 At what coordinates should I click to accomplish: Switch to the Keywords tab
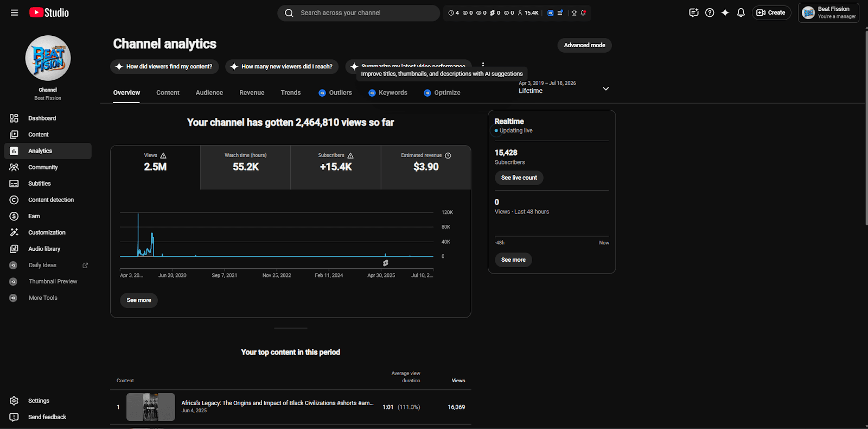(388, 93)
